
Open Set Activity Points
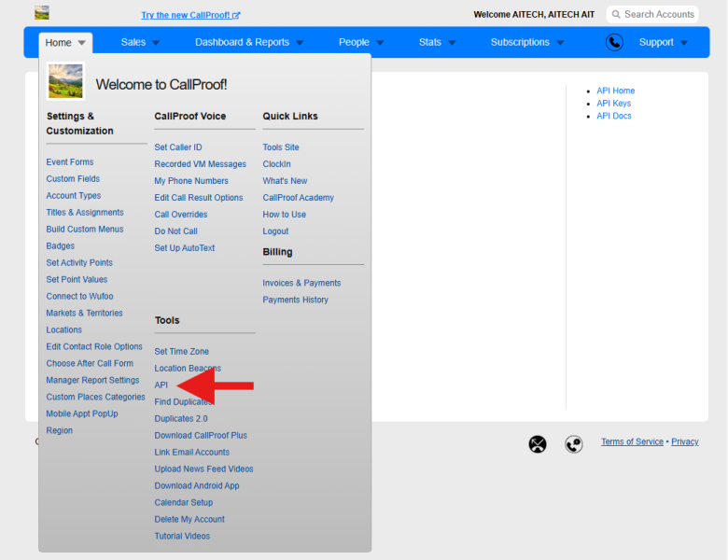click(x=79, y=262)
